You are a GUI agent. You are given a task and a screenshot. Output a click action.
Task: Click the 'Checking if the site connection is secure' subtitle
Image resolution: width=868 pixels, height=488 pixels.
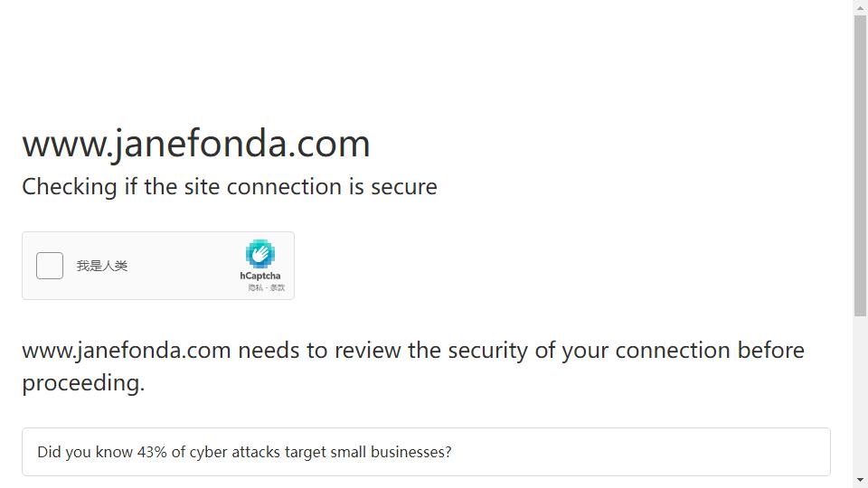230,187
